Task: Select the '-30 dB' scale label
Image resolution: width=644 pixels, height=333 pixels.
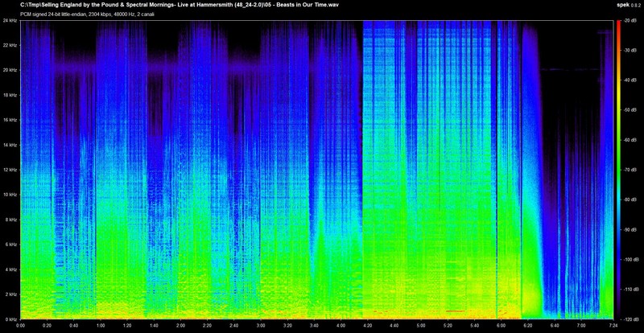Action: (x=629, y=50)
